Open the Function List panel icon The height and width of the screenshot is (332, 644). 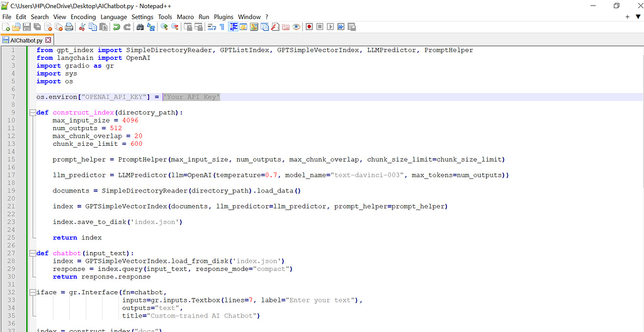point(275,27)
